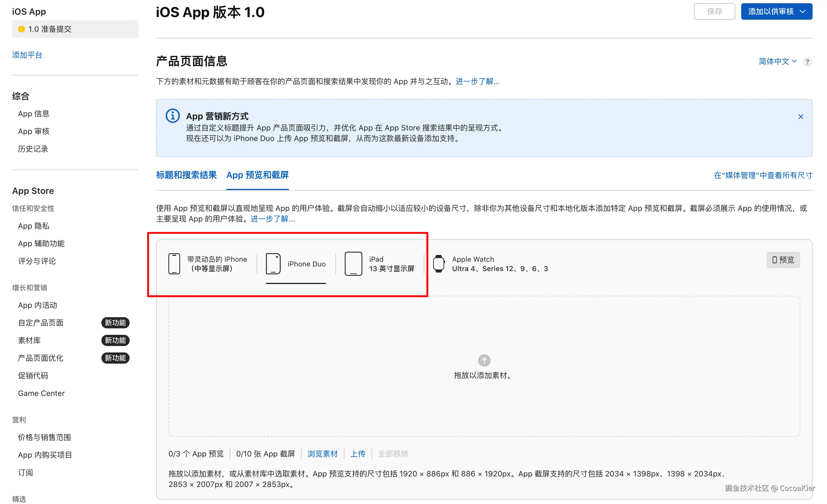Open 订阅 in sidebar

tap(26, 473)
